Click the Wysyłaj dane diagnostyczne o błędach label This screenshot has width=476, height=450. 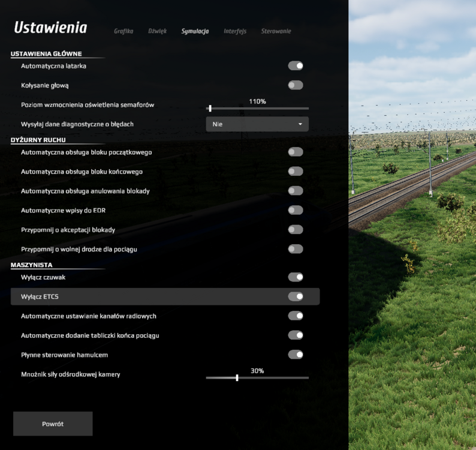tap(77, 124)
